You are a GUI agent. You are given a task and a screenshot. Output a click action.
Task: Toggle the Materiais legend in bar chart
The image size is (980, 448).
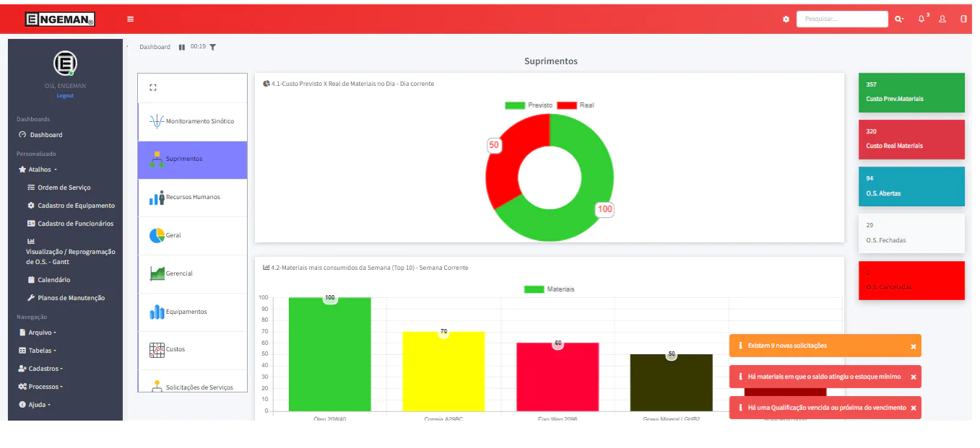tap(549, 289)
